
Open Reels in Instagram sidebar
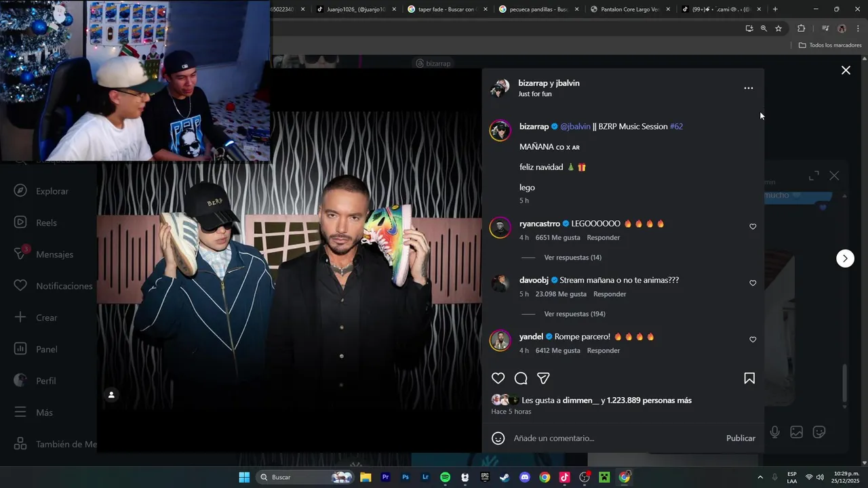tap(36, 222)
